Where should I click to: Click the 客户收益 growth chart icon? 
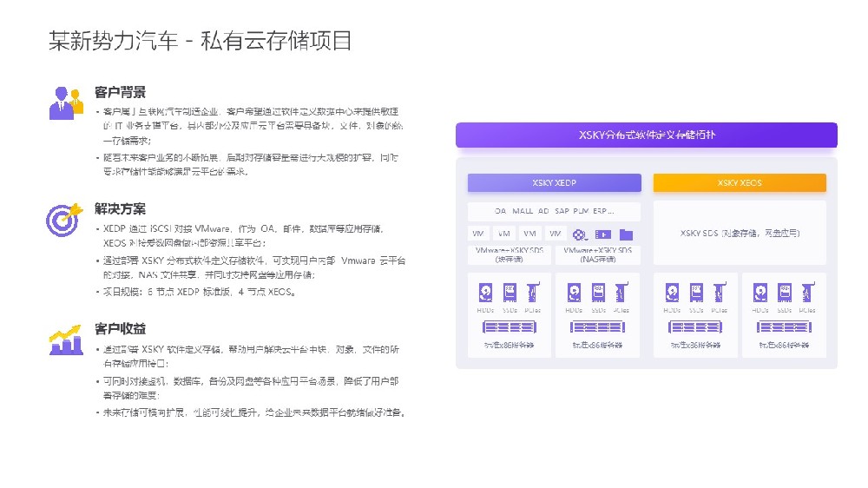pyautogui.click(x=66, y=339)
